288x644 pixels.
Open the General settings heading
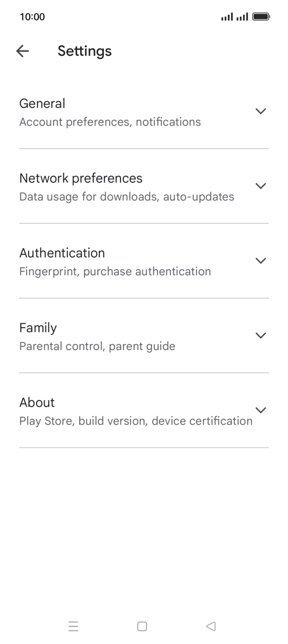point(42,104)
